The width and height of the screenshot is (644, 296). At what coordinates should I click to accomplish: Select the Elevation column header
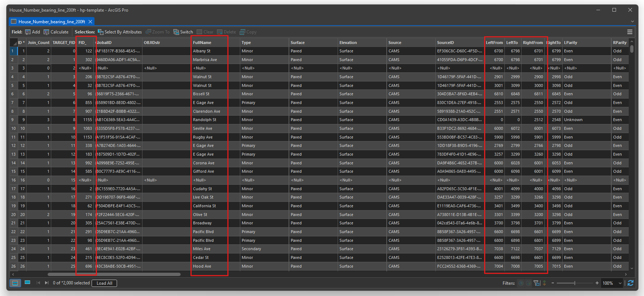point(362,43)
